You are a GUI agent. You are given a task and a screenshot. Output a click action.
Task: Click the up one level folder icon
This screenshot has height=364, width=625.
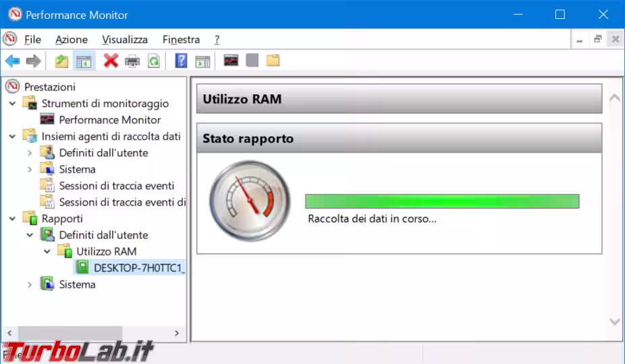click(61, 61)
